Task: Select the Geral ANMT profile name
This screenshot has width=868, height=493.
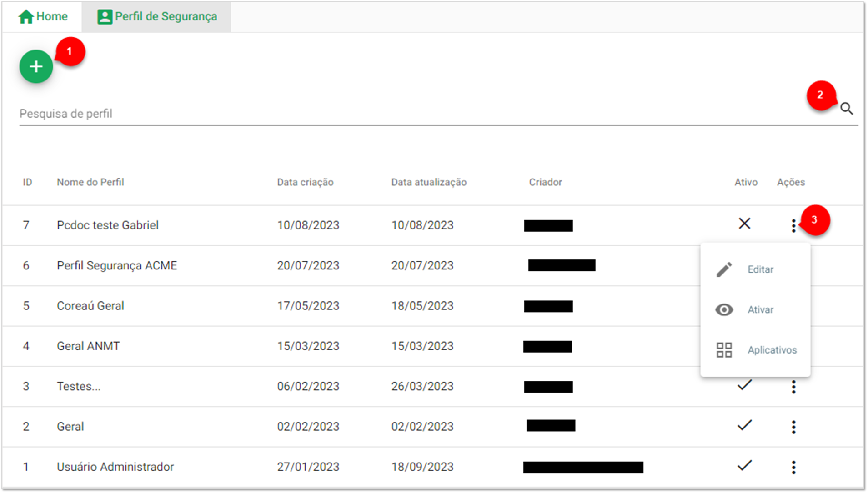Action: [88, 346]
